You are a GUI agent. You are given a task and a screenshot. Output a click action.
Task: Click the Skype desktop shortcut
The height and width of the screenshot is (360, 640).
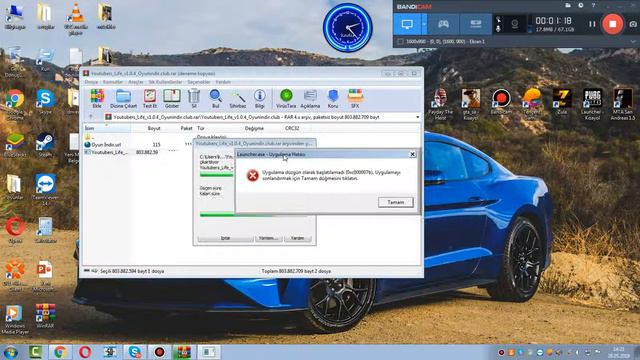click(x=45, y=102)
